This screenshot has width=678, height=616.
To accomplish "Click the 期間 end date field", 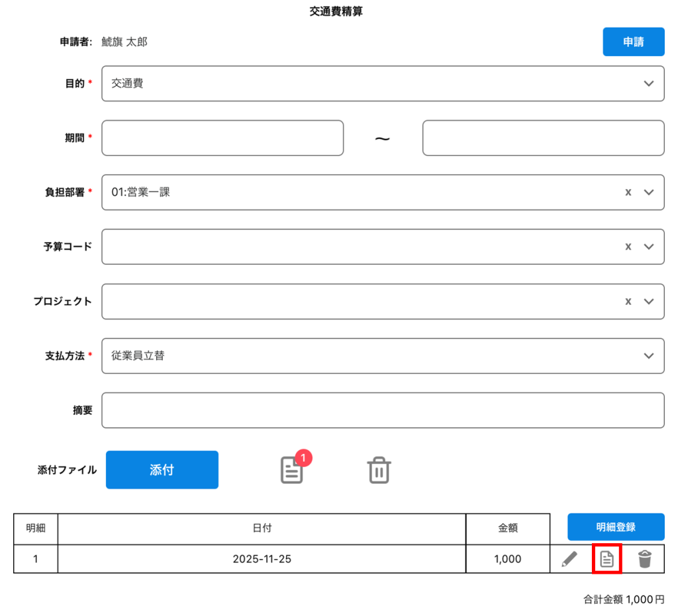I will pos(543,138).
